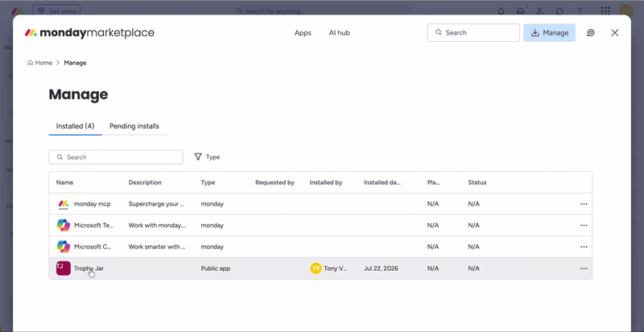Focus the marketplace top Search field
Image resolution: width=644 pixels, height=332 pixels.
click(x=473, y=33)
